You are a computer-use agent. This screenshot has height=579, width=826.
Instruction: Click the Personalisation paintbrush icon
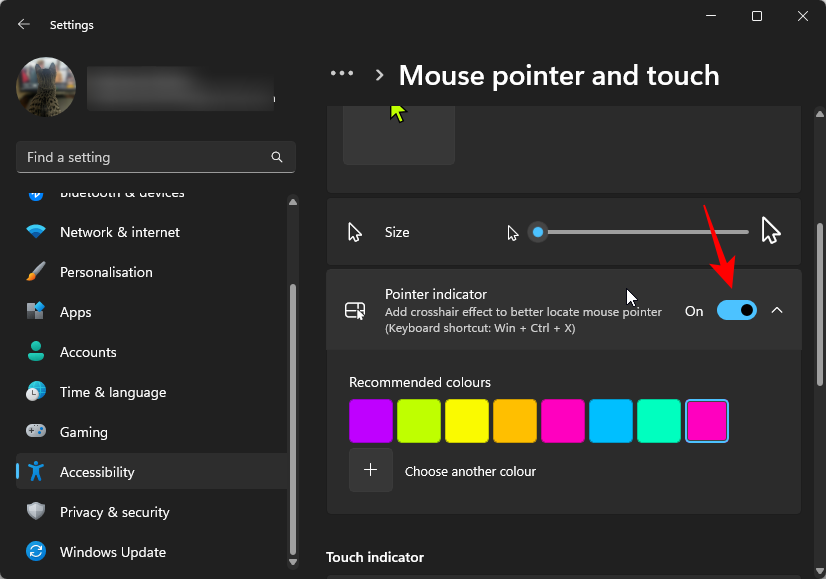[36, 271]
